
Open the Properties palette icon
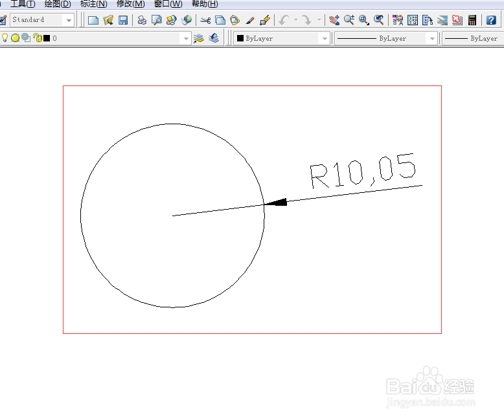tap(398, 20)
